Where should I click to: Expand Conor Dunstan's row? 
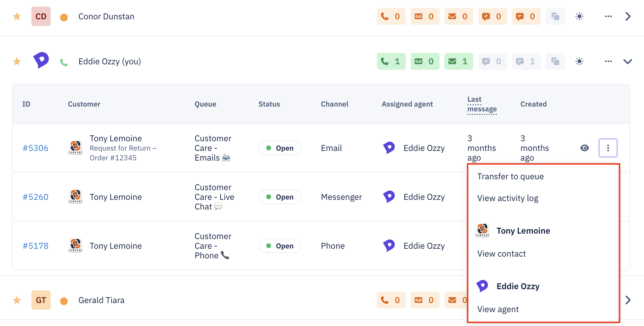(628, 16)
